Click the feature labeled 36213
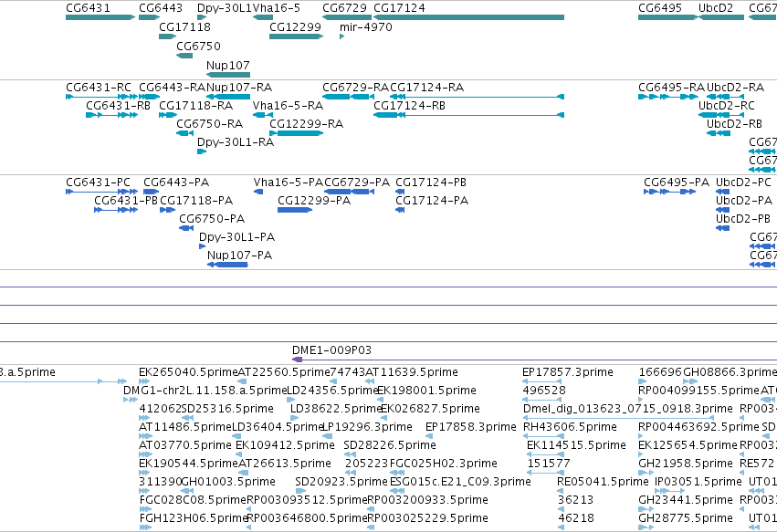777x532 pixels. click(561, 509)
